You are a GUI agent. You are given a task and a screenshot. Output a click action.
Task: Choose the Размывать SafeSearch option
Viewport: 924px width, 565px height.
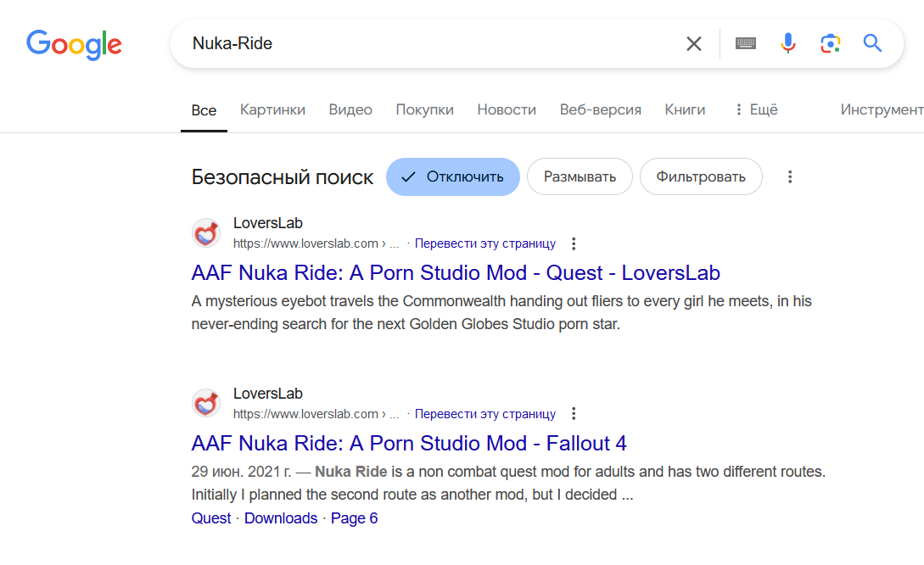(x=580, y=176)
